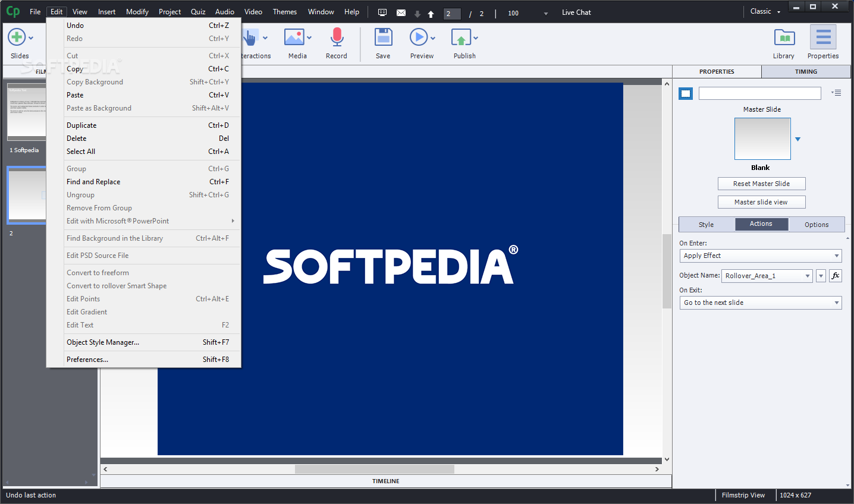Choose Duplicate from the Edit menu
The image size is (854, 504).
pos(144,125)
